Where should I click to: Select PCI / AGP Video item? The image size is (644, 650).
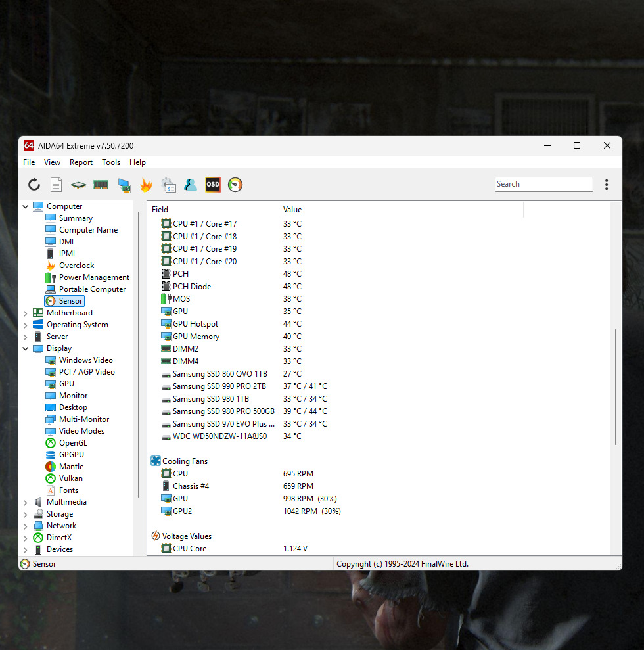87,372
